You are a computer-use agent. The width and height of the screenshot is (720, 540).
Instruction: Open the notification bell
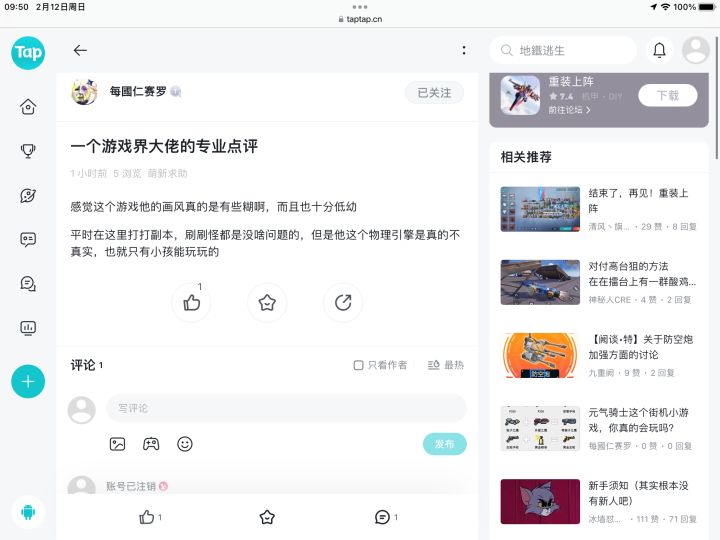tap(659, 50)
